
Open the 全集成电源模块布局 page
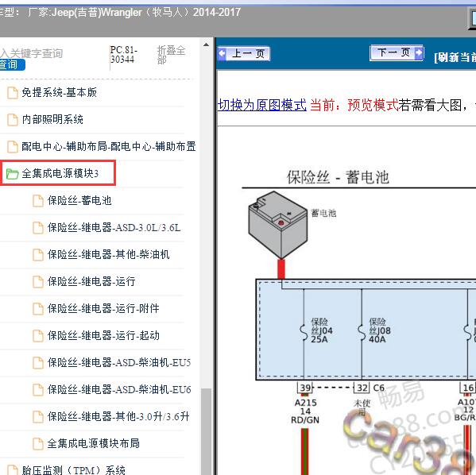tap(94, 443)
